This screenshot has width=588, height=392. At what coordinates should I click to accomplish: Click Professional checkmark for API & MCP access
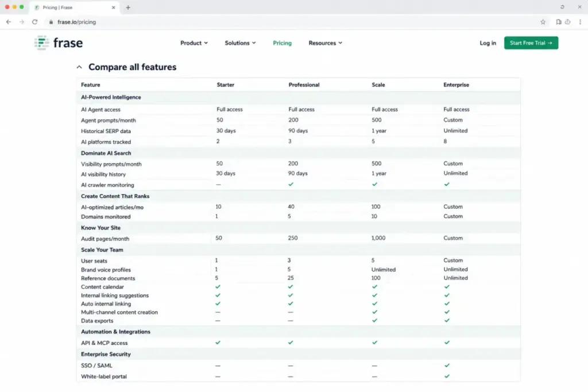click(x=291, y=343)
